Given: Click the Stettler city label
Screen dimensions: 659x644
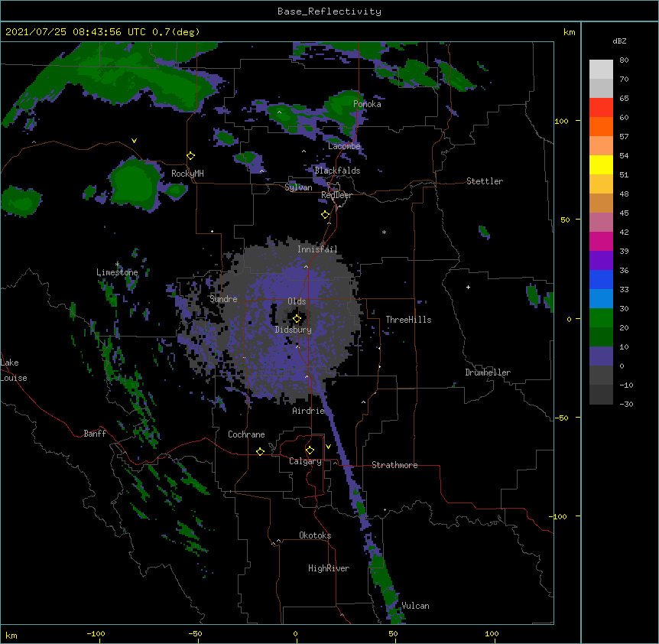Looking at the screenshot, I should click(485, 181).
